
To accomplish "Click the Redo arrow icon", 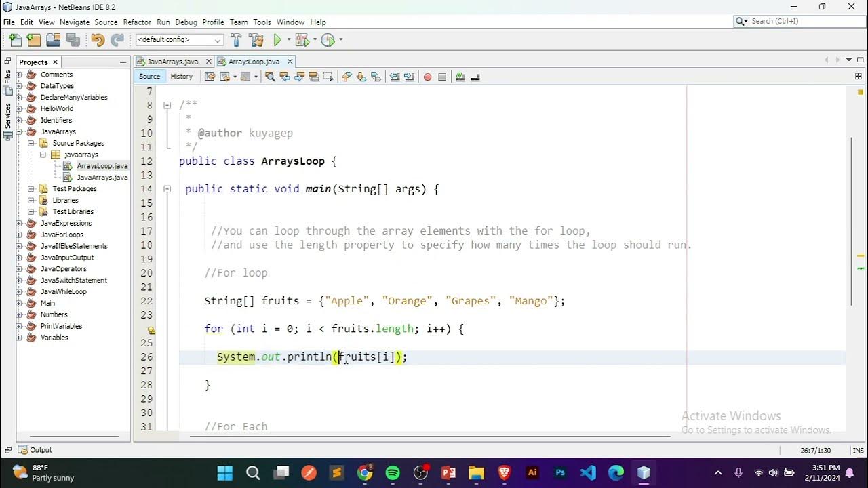I will coord(117,40).
